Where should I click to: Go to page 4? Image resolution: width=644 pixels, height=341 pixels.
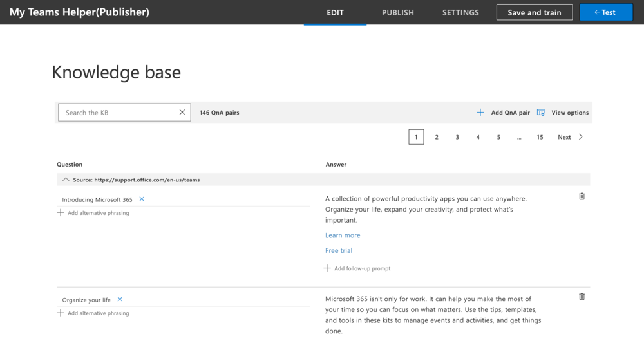[478, 137]
